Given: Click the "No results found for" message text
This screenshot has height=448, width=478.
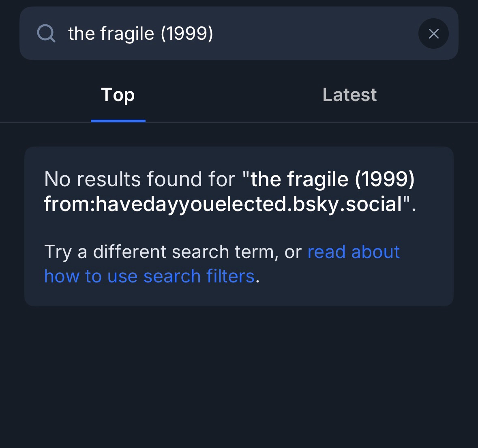Looking at the screenshot, I should [x=139, y=179].
